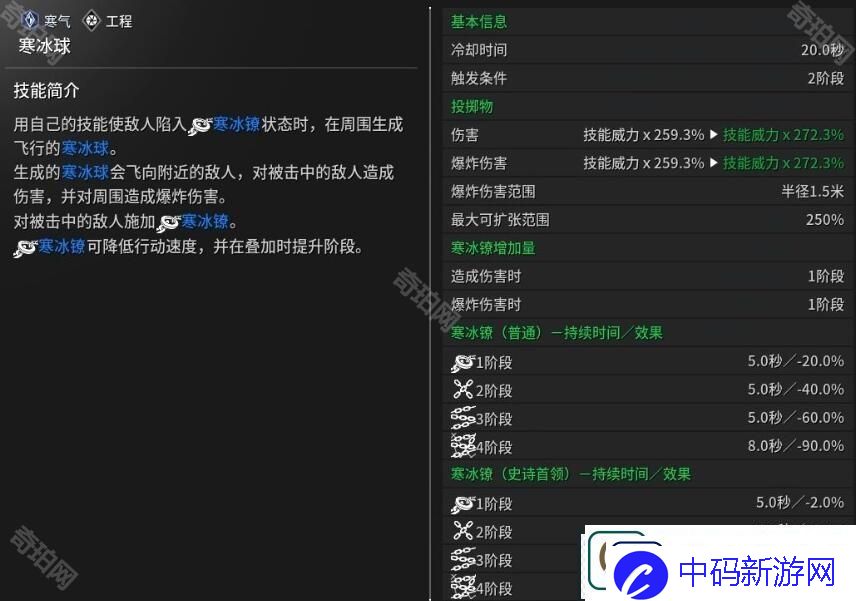Click the 8.0秒／-90.0% value
856x601 pixels.
(x=796, y=446)
